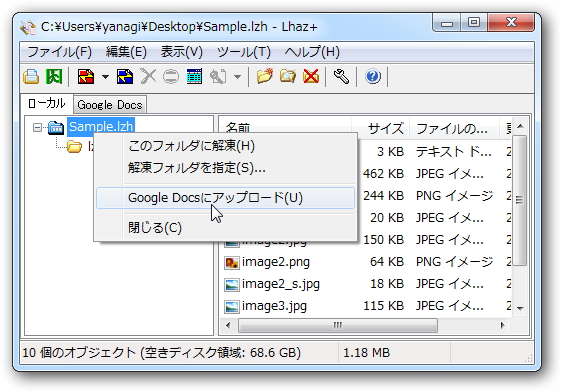
Task: Click the image2.png file icon
Action: point(232,263)
